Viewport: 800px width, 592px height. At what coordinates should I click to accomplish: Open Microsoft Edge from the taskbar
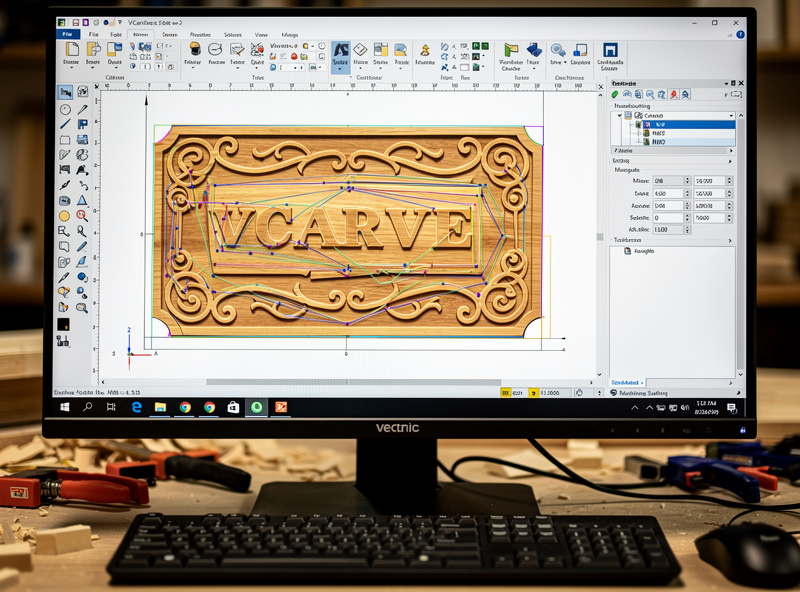[137, 407]
